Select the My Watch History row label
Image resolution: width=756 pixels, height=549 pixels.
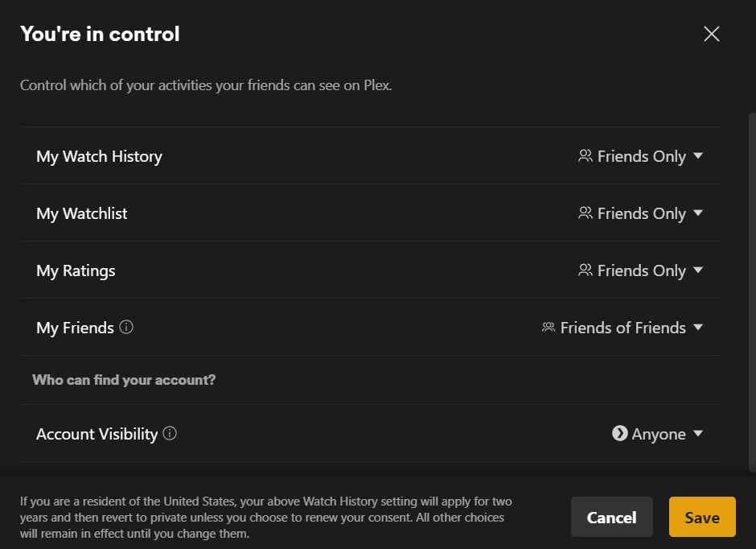click(99, 156)
